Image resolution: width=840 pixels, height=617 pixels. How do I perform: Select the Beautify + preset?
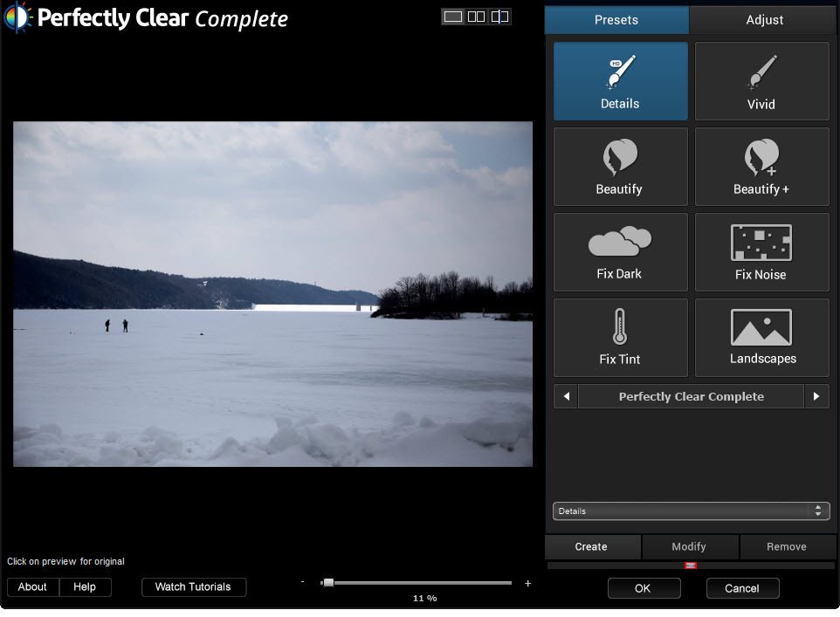coord(761,167)
